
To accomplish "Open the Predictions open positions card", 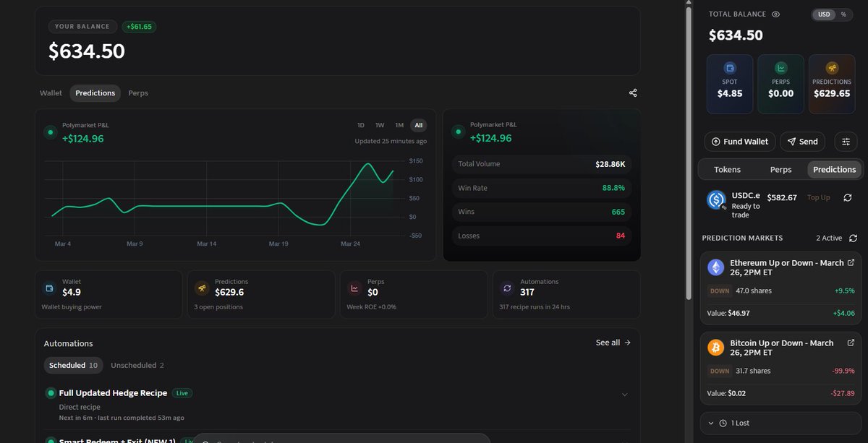I will [x=261, y=295].
